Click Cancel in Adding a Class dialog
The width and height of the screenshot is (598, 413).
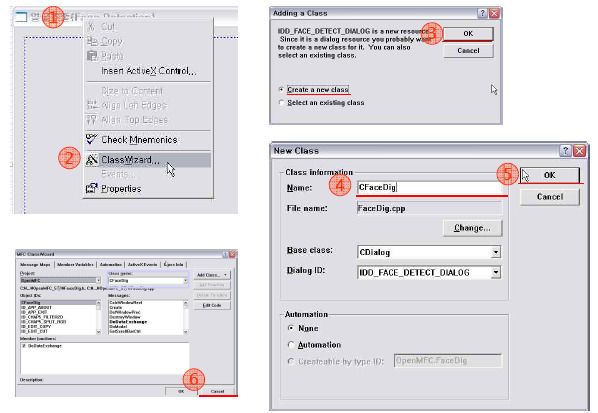point(468,51)
